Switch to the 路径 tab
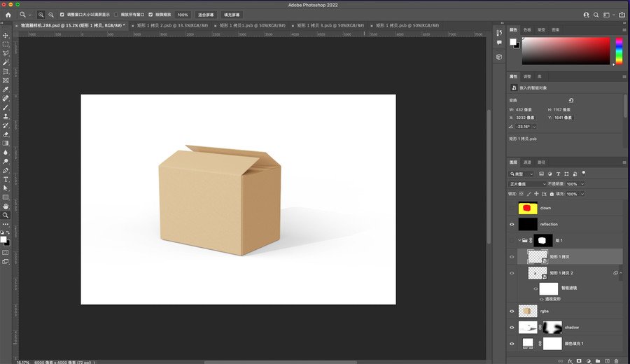630x364 pixels. coord(541,162)
